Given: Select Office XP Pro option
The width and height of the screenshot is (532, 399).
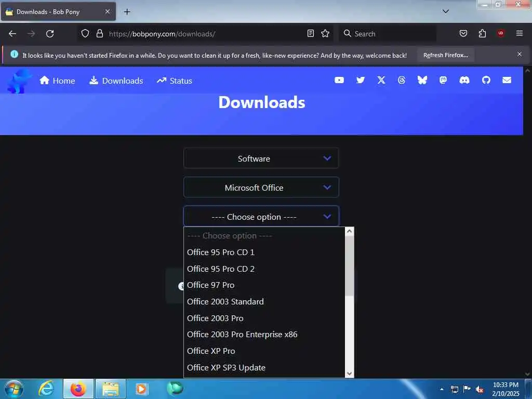Looking at the screenshot, I should 264,351.
